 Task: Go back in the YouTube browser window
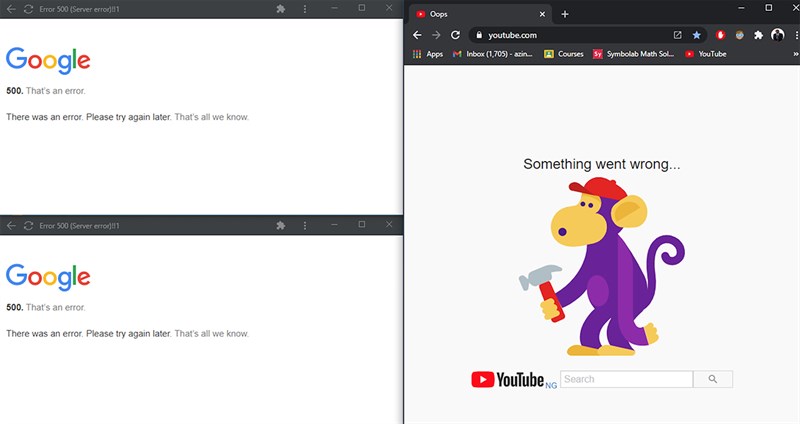[x=417, y=35]
